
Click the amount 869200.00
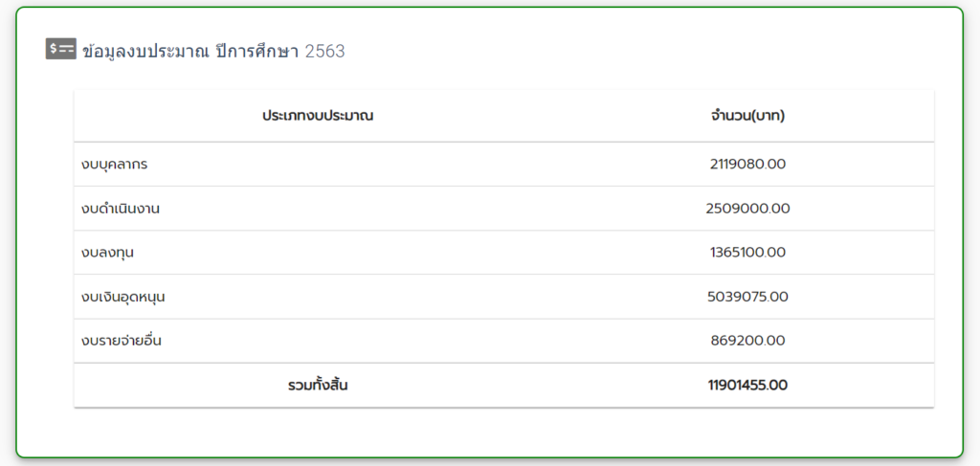747,341
